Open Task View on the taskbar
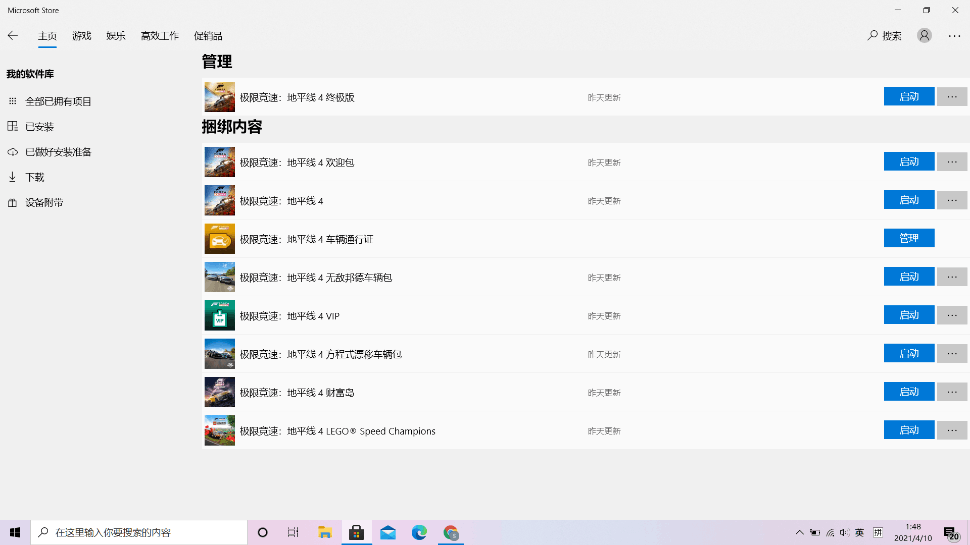Image resolution: width=970 pixels, height=545 pixels. [x=293, y=532]
